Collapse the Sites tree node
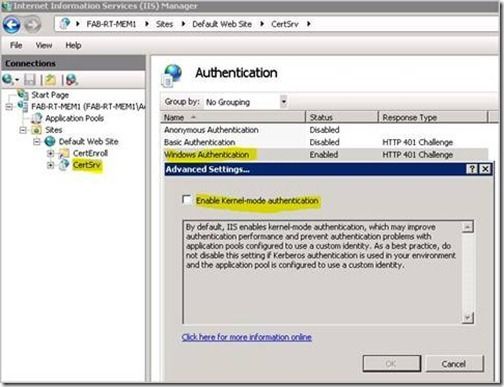 [23, 130]
